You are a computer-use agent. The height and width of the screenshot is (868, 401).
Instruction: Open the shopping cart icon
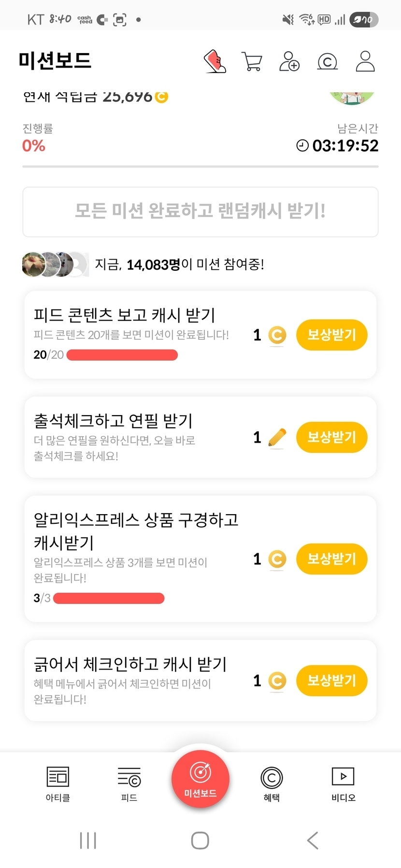point(252,62)
